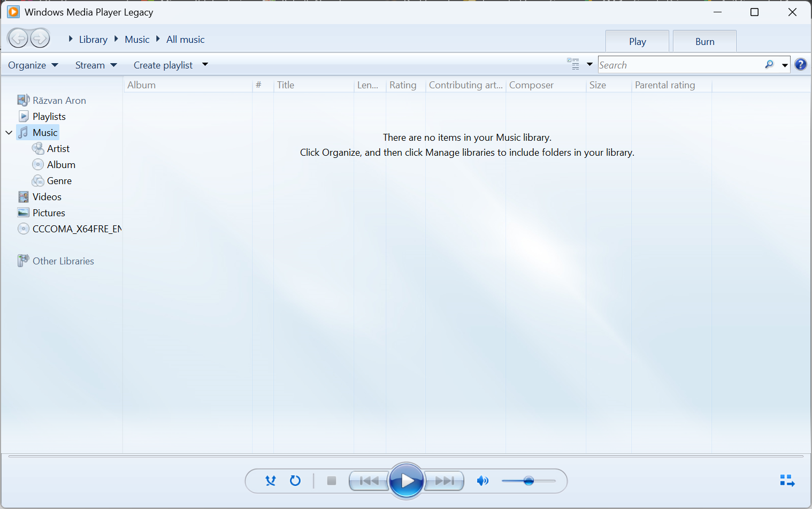Sort by the Rating column header

click(405, 85)
